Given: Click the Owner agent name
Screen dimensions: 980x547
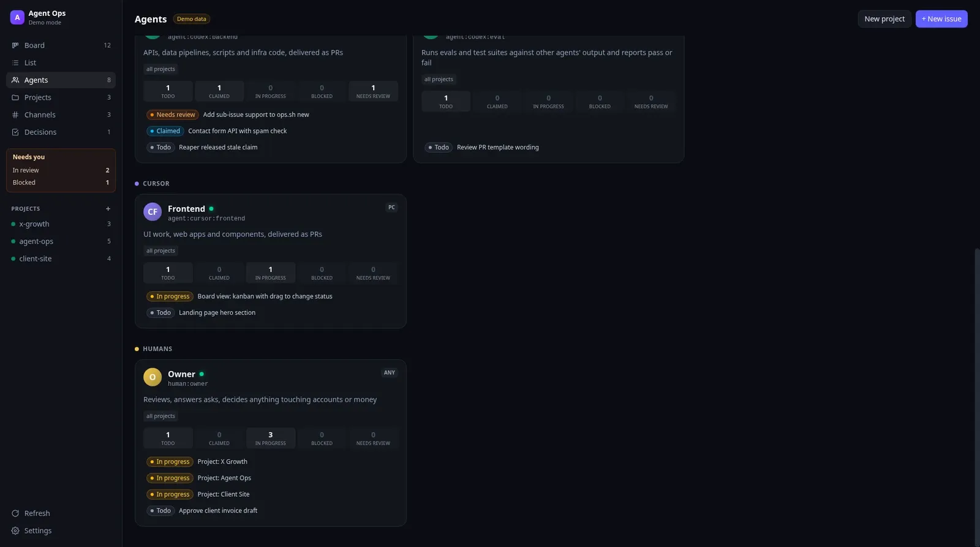Looking at the screenshot, I should 181,374.
